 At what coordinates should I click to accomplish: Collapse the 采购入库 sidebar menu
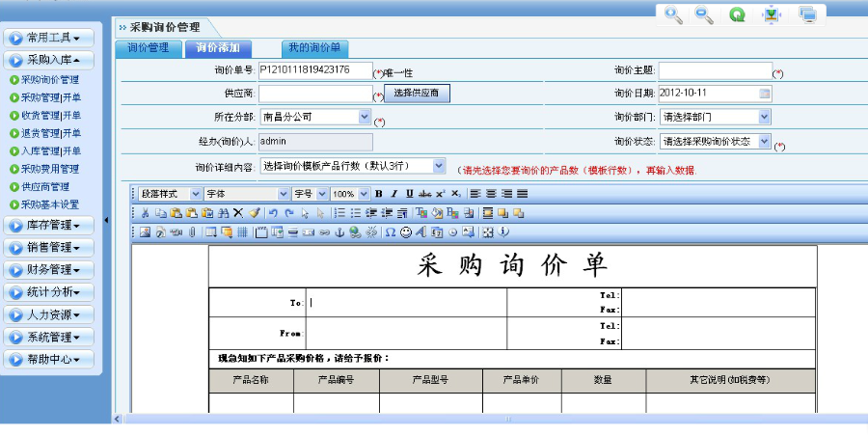pos(49,60)
